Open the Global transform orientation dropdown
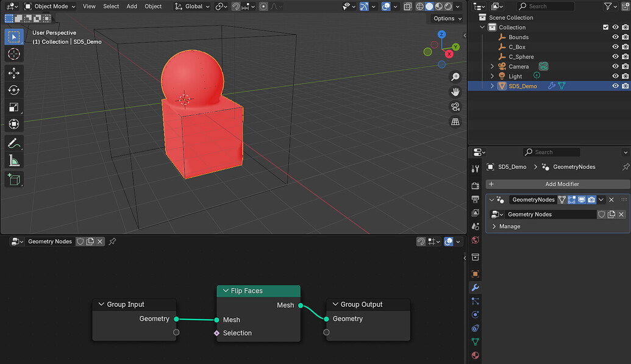 pos(193,7)
